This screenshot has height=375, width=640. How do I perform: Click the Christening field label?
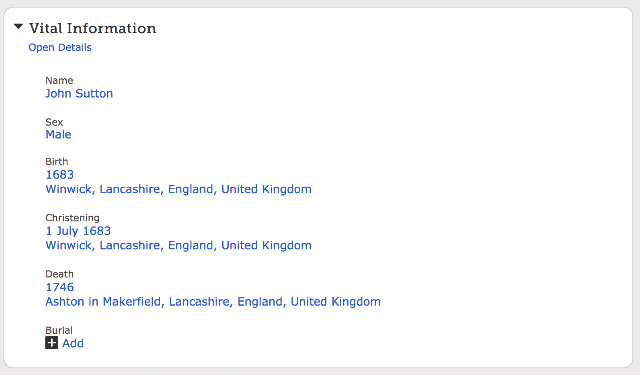point(72,217)
